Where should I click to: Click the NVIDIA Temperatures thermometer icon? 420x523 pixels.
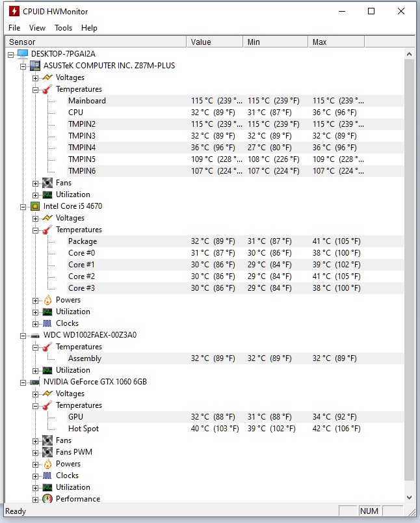pos(47,405)
